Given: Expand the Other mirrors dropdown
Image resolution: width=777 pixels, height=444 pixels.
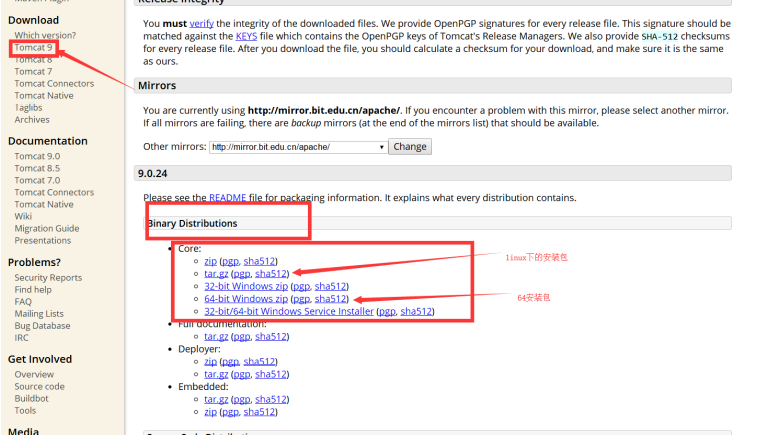Looking at the screenshot, I should pos(298,147).
